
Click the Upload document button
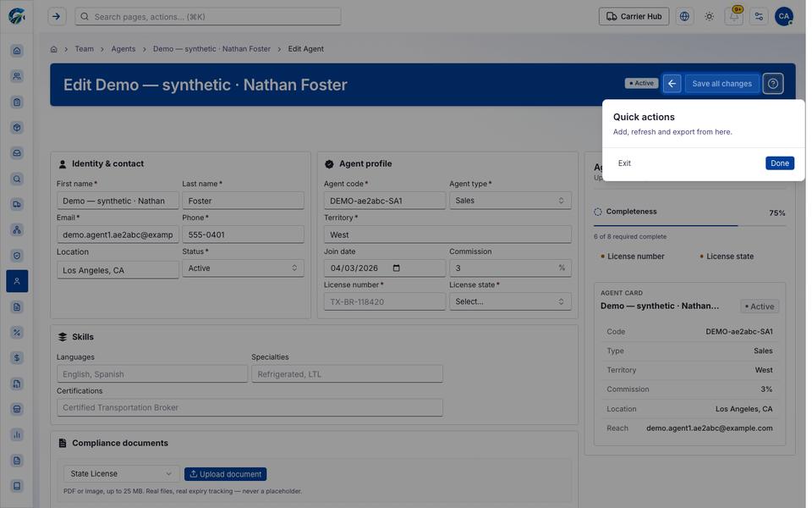(225, 474)
